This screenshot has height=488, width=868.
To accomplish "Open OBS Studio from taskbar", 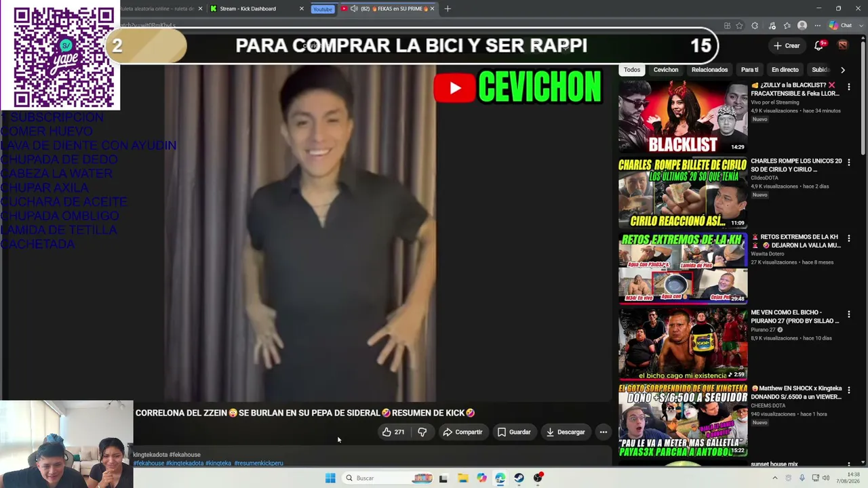I will click(x=538, y=478).
